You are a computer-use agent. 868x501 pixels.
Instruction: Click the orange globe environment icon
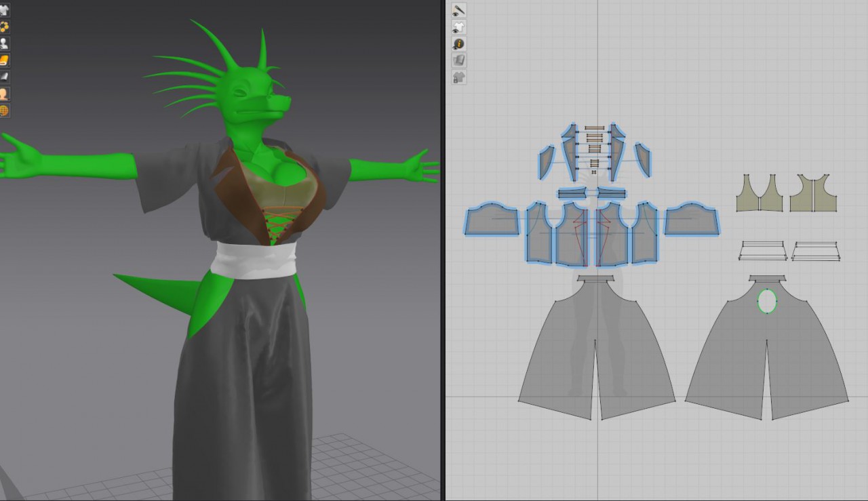4,110
